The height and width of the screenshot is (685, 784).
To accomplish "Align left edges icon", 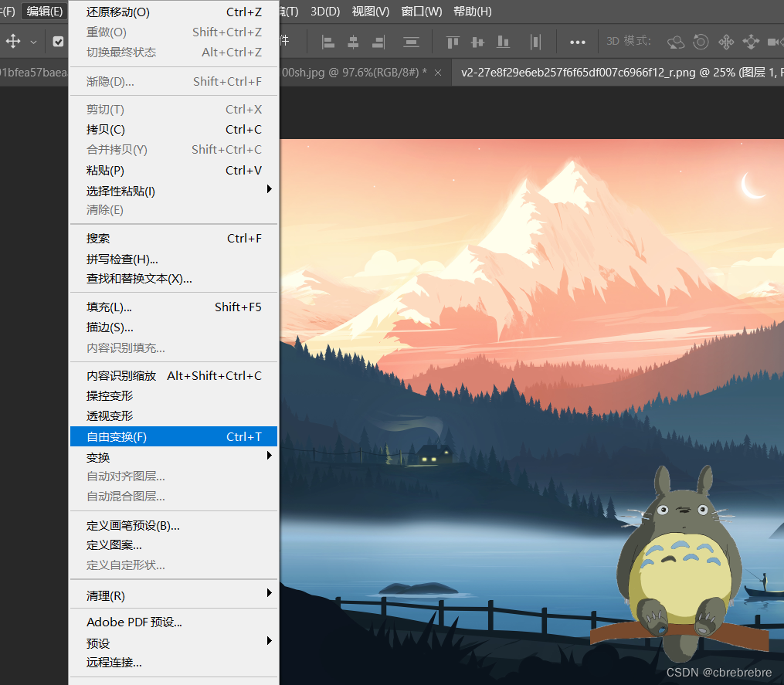I will tap(328, 42).
